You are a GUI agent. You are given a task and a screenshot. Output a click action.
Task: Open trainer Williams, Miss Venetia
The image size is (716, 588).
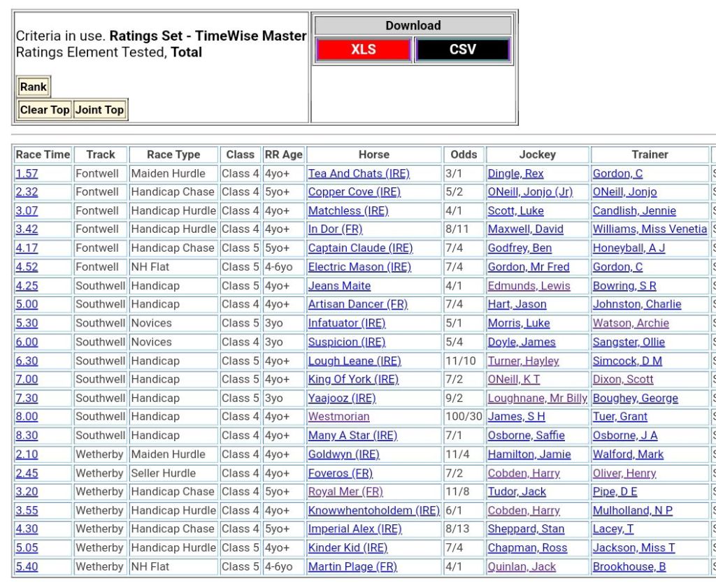pyautogui.click(x=650, y=229)
